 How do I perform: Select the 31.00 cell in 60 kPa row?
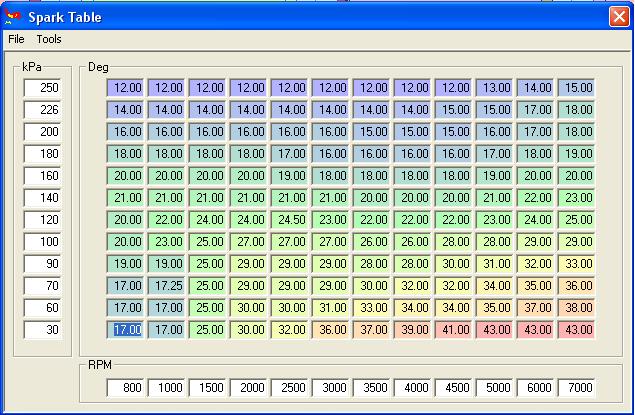[x=330, y=308]
